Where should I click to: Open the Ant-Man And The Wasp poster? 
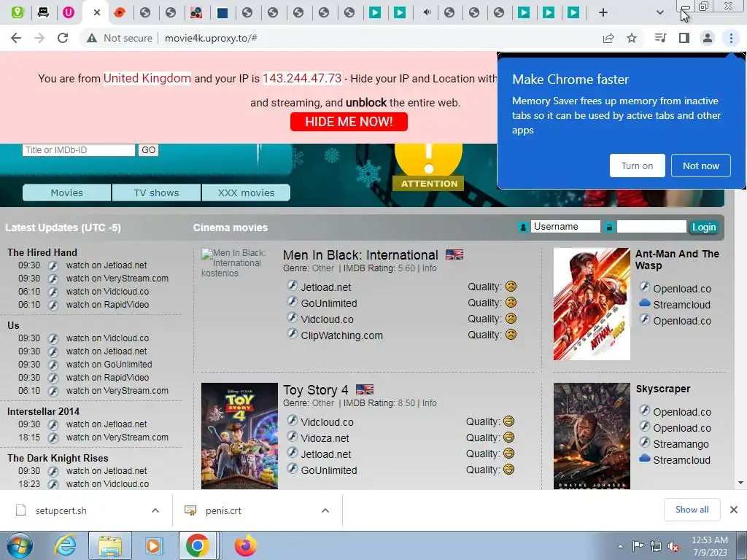pyautogui.click(x=592, y=304)
